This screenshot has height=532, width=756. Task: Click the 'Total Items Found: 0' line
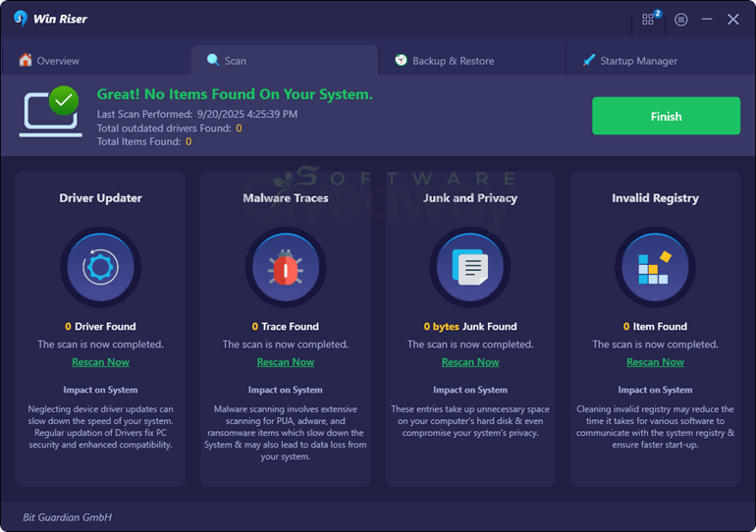144,141
